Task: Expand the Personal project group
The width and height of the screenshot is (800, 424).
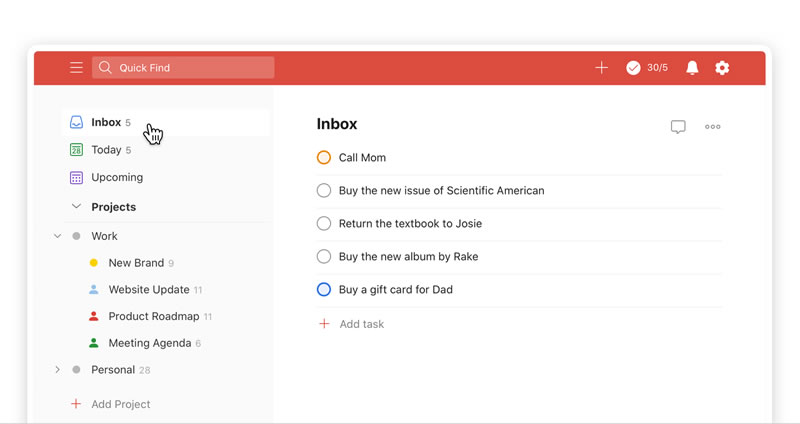Action: [57, 370]
